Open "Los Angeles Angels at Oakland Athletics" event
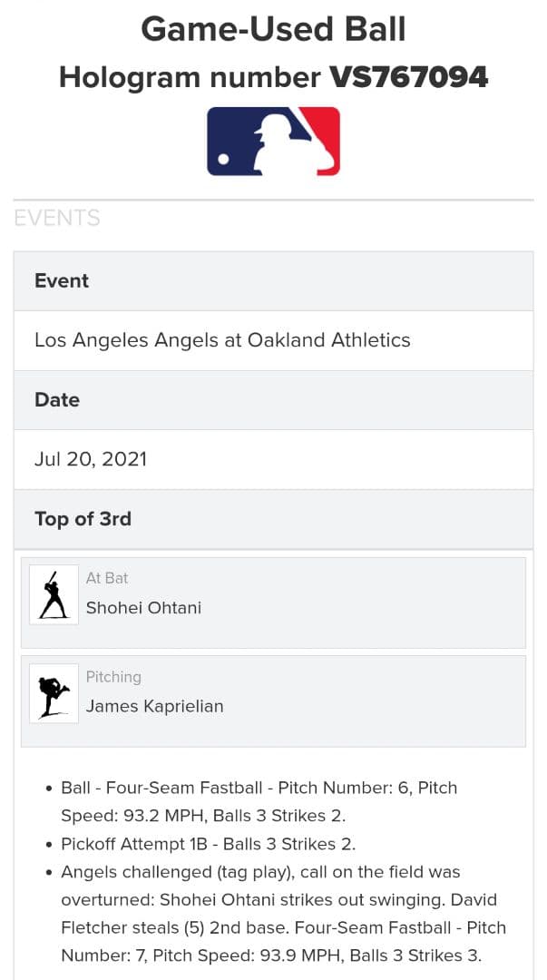Viewport: 547px width, 980px height. tap(222, 340)
